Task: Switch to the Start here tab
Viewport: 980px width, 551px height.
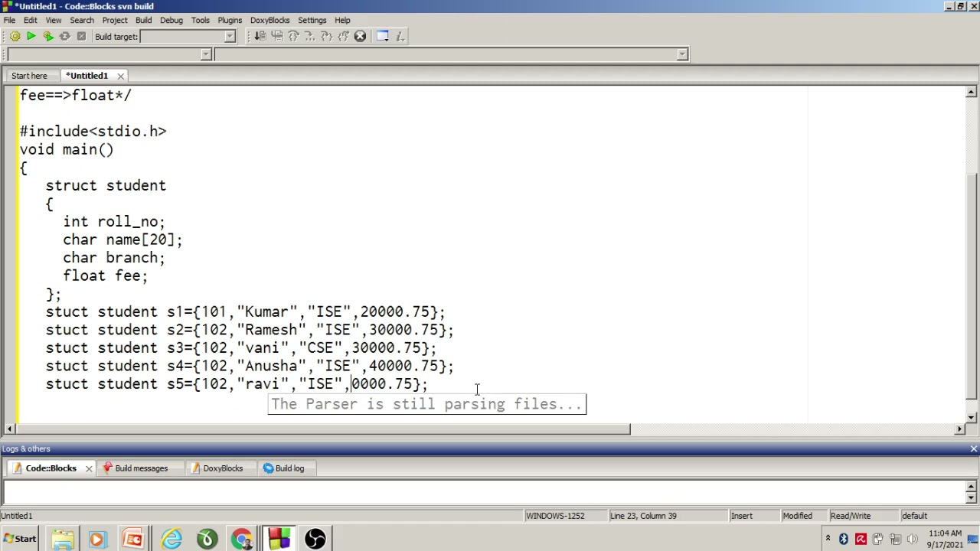Action: [29, 76]
